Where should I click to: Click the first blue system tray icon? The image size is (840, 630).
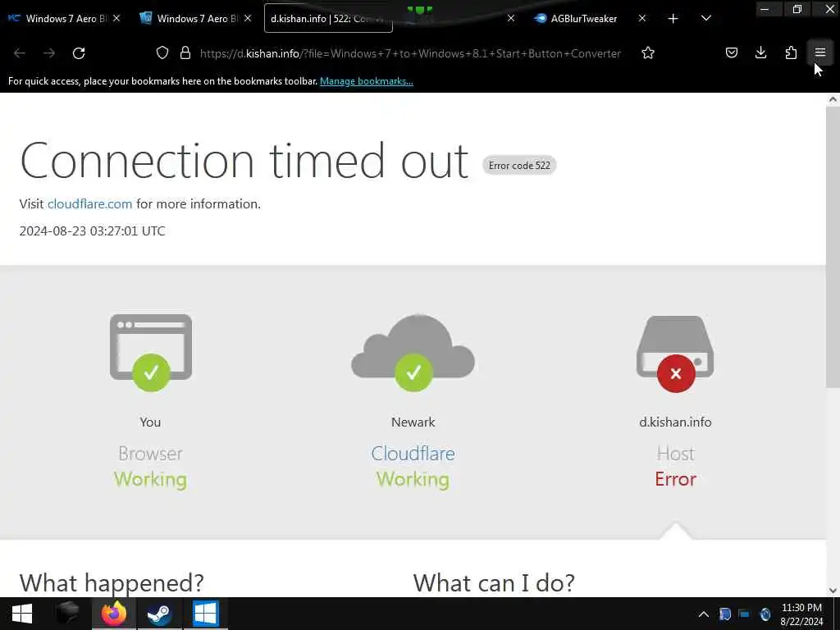pos(725,614)
